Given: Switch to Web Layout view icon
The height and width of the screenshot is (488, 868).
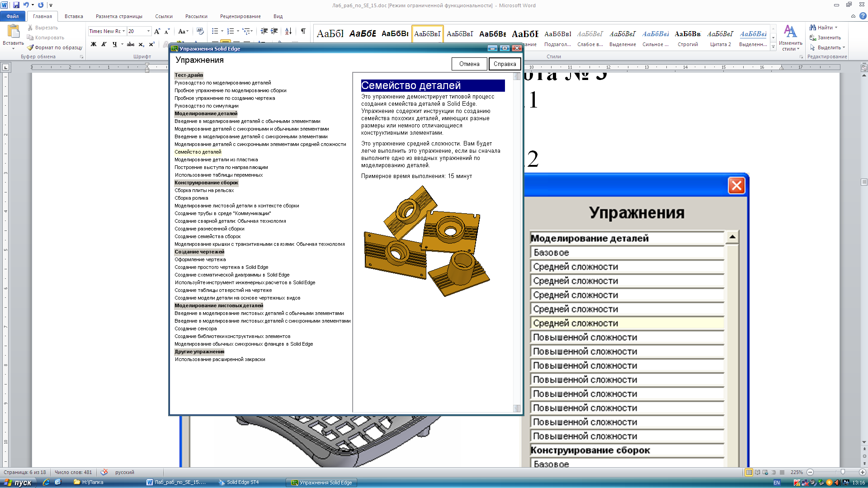Looking at the screenshot, I should [765, 472].
